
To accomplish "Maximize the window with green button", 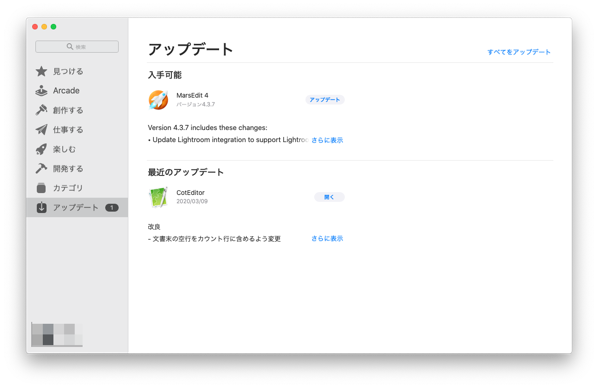I will tap(53, 27).
